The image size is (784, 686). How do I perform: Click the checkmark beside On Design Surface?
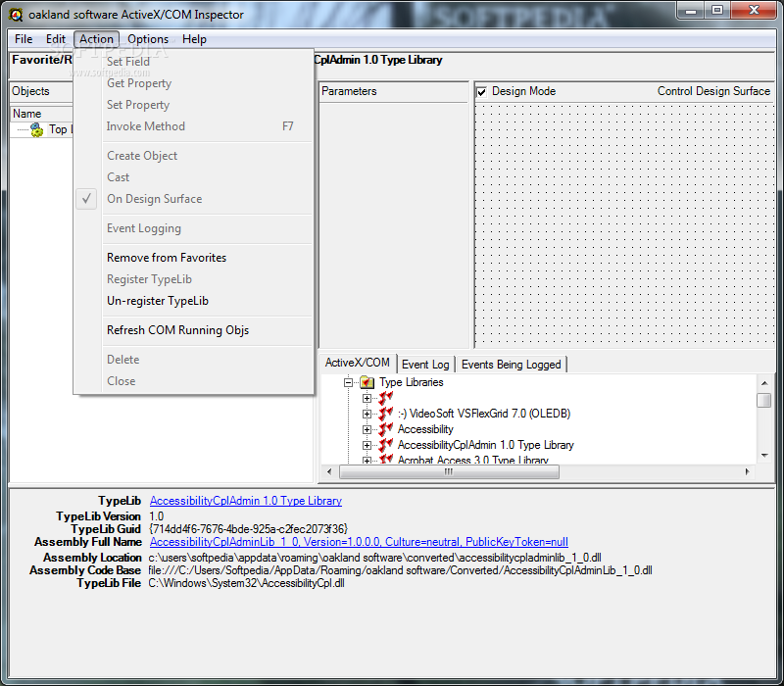tap(86, 199)
